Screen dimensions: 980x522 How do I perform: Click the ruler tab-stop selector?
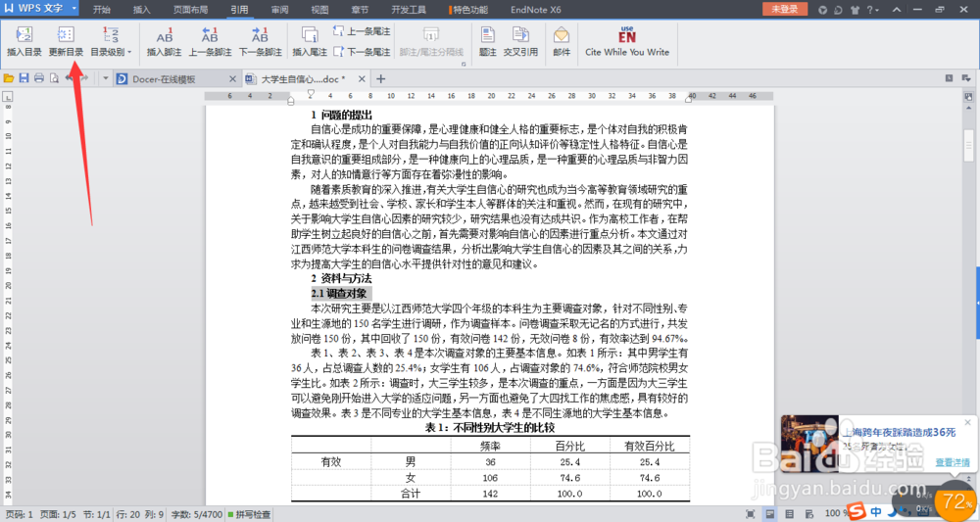coord(8,97)
